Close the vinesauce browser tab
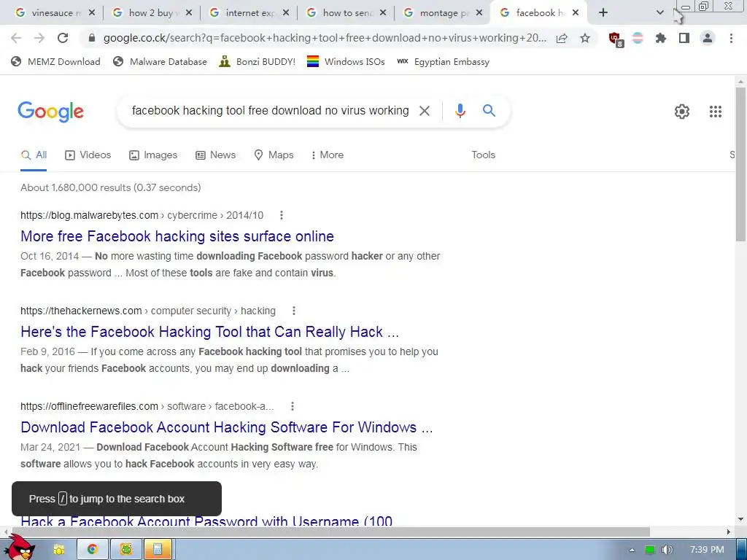 [x=92, y=13]
